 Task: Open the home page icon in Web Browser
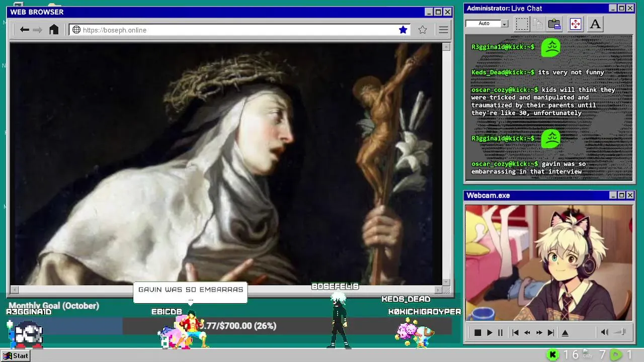[x=54, y=30]
